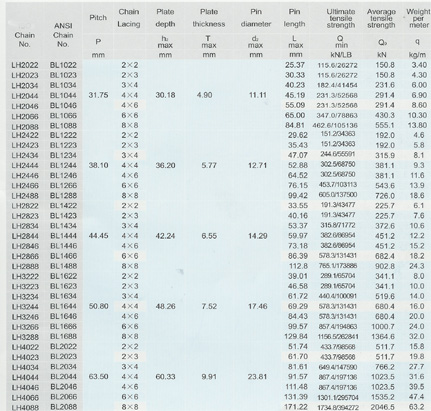Image resolution: width=431 pixels, height=411 pixels.
Task: Click pitch value 63.50
Action: tap(98, 377)
